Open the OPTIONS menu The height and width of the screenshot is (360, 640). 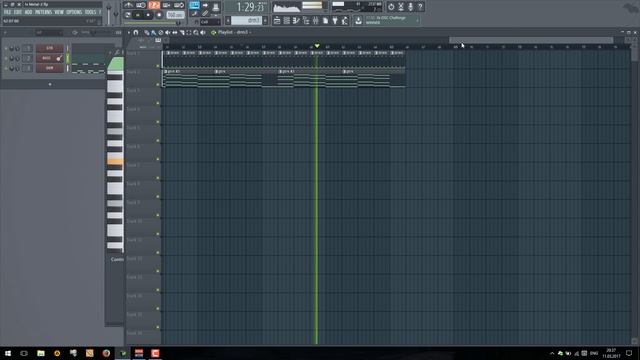74,12
